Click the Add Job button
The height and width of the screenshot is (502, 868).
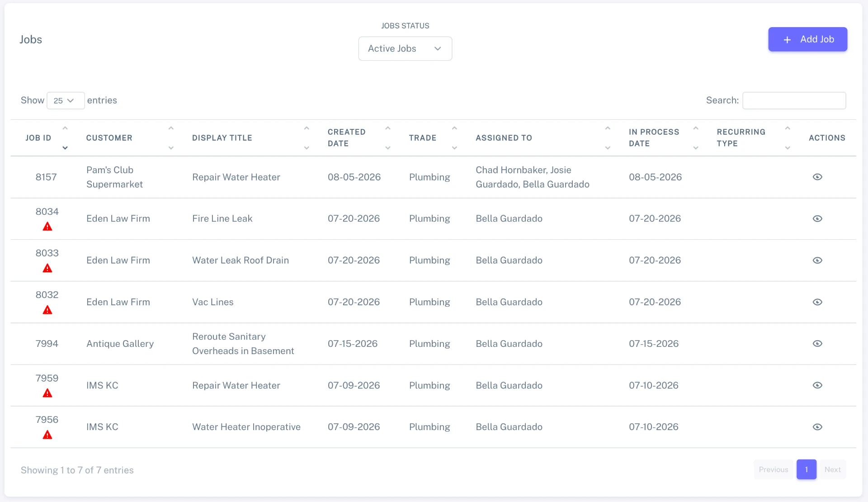807,39
